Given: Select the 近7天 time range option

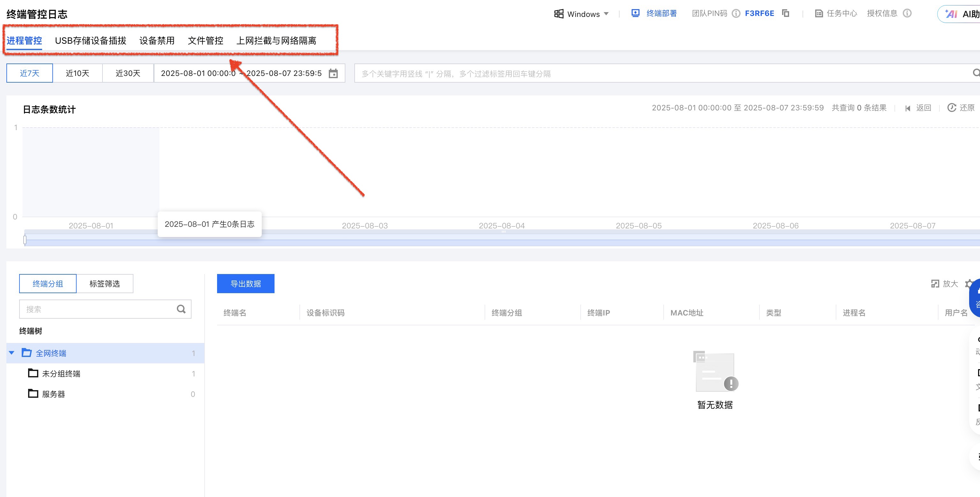Looking at the screenshot, I should (x=30, y=73).
